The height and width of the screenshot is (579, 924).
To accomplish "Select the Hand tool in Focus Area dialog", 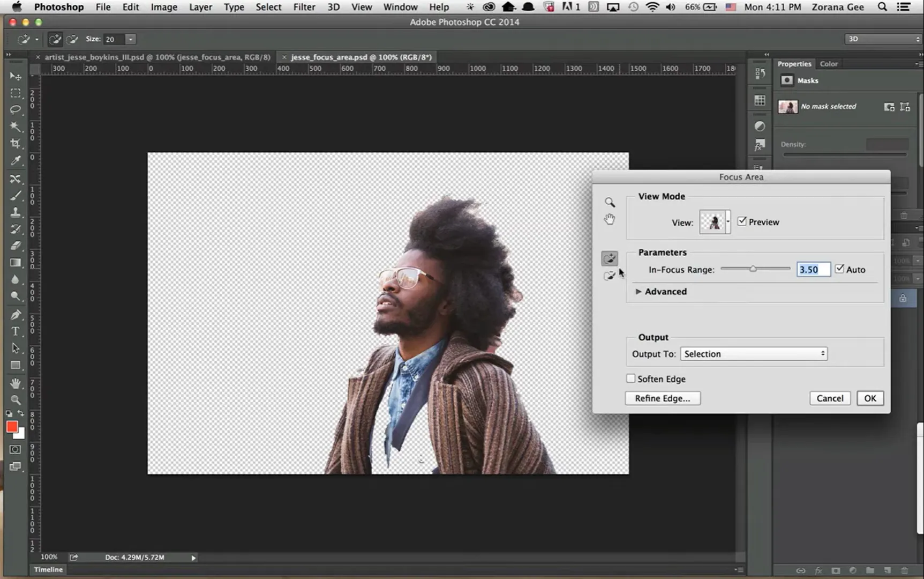I will tap(610, 219).
